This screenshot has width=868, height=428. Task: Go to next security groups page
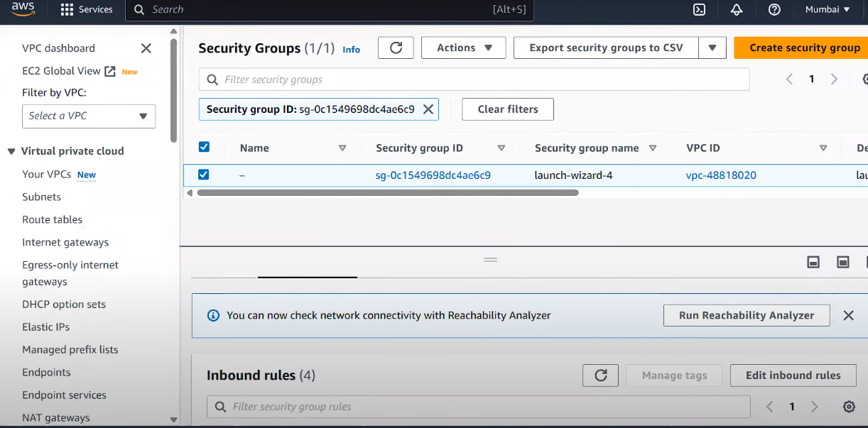(x=835, y=79)
